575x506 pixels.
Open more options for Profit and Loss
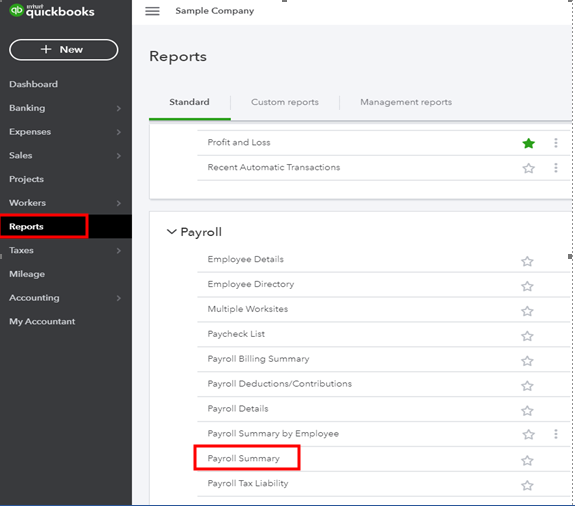point(556,143)
